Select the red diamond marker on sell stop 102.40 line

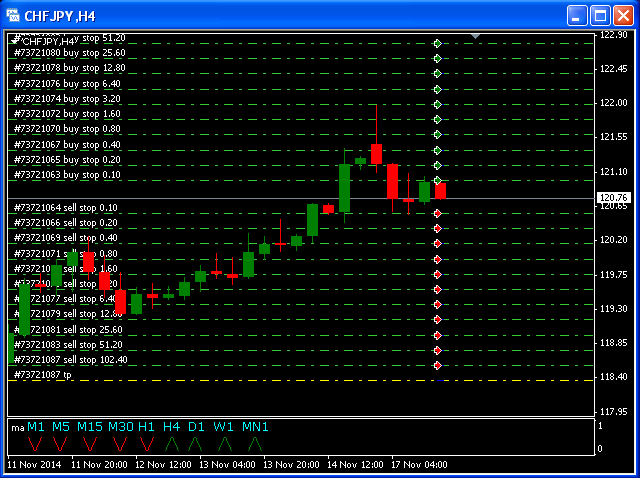[x=437, y=365]
